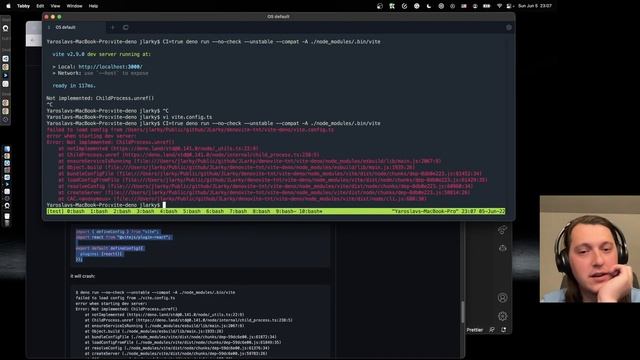
Task: Open Do Not Disturb moon icon in menu bar
Action: coord(429,6)
